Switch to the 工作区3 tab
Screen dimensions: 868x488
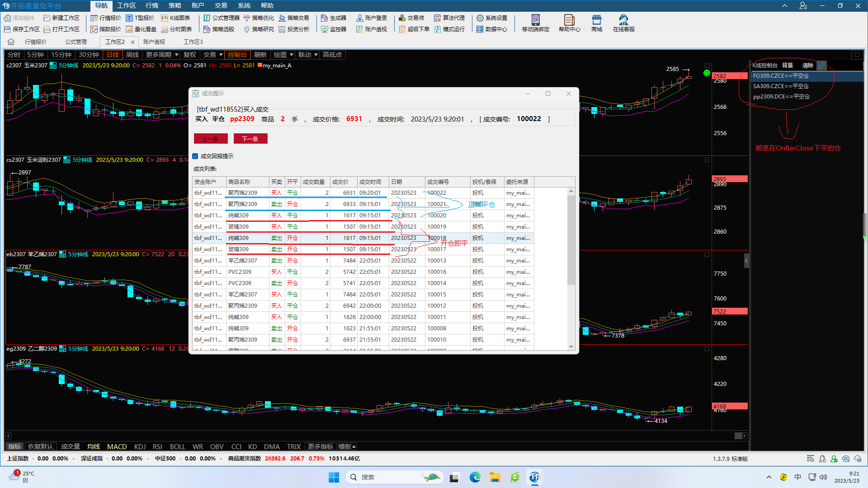click(193, 42)
